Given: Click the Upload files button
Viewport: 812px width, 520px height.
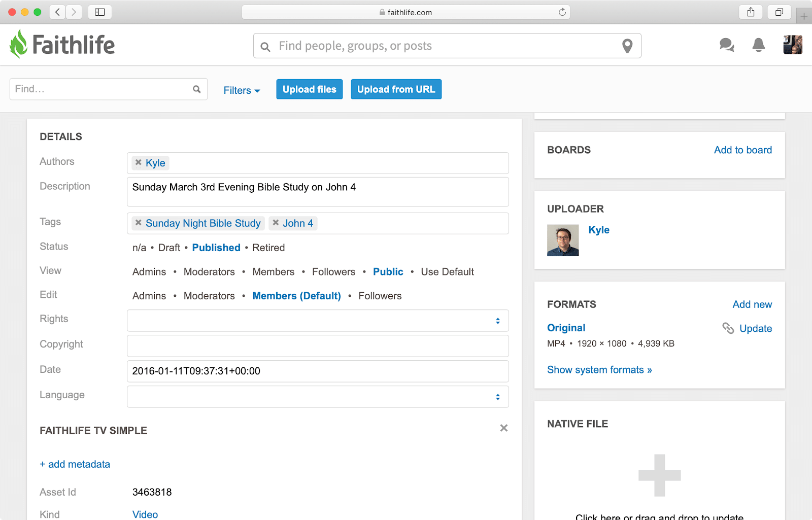Looking at the screenshot, I should (x=310, y=89).
